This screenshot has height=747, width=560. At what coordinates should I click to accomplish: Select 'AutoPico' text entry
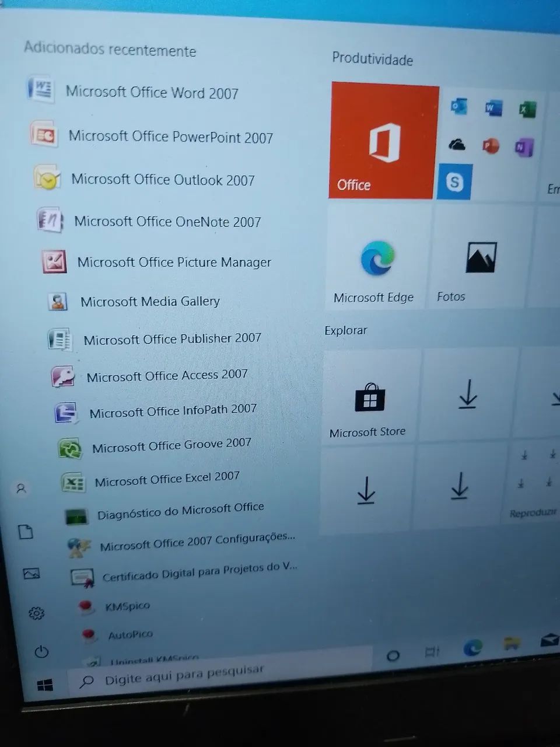[131, 634]
